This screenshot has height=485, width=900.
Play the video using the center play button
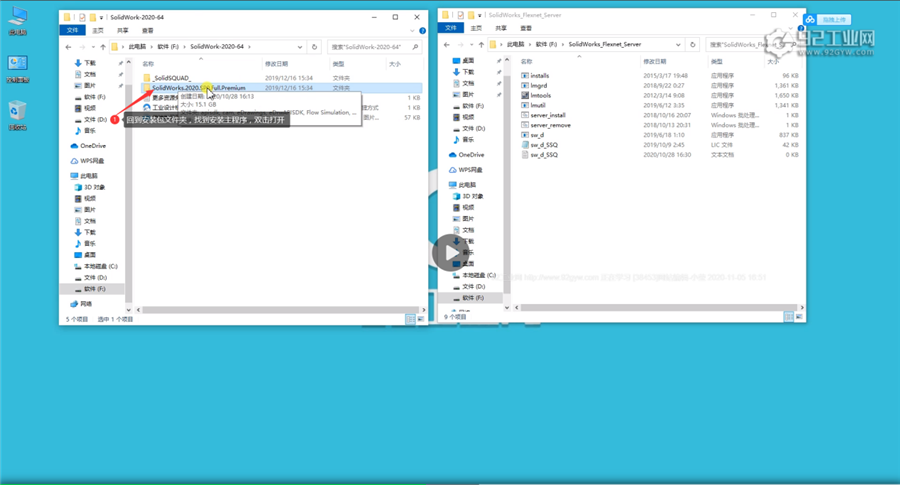pos(450,253)
